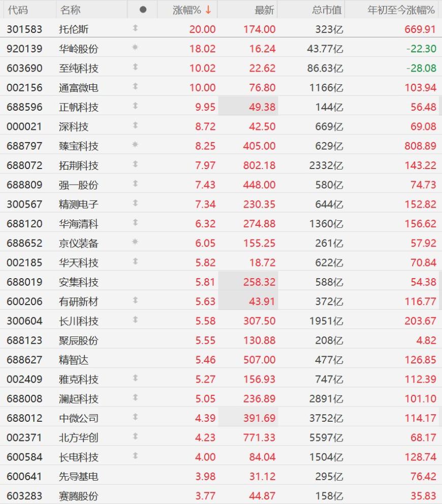The image size is (442, 504).
Task: Sort by the 代码 column header
Action: click(x=18, y=10)
